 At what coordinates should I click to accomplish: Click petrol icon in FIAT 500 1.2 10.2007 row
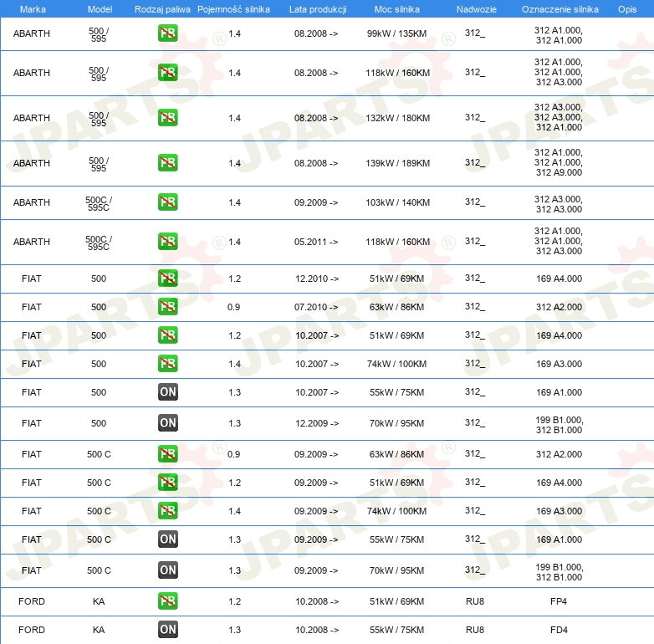tap(168, 335)
